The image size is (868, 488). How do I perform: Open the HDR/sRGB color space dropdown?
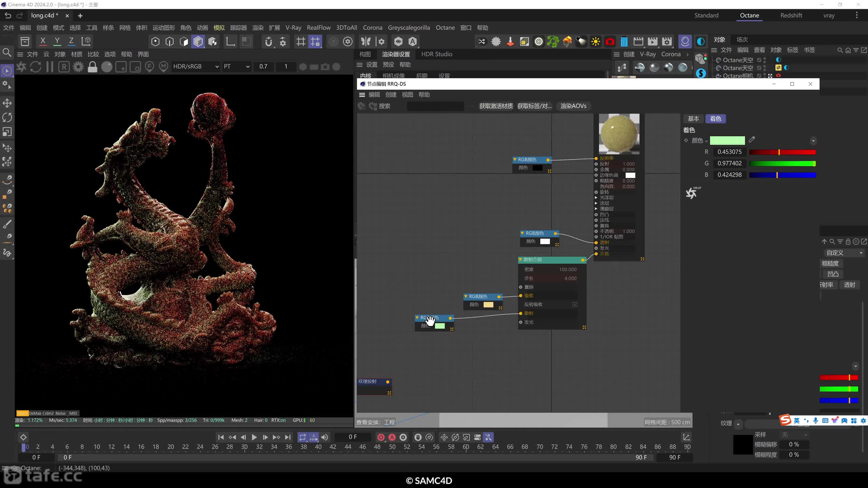click(x=196, y=67)
